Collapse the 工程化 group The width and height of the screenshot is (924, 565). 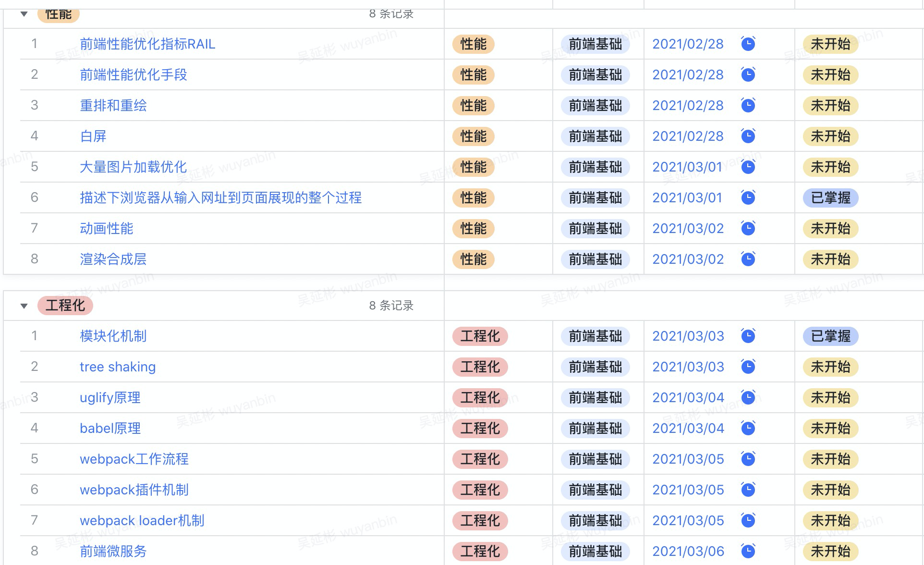[x=24, y=306]
